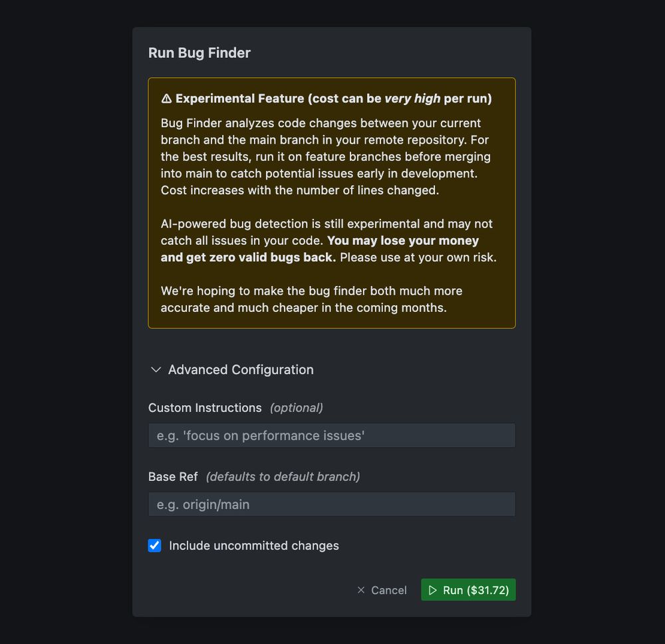Click the 'Run Bug Finder' dialog title

pos(199,53)
